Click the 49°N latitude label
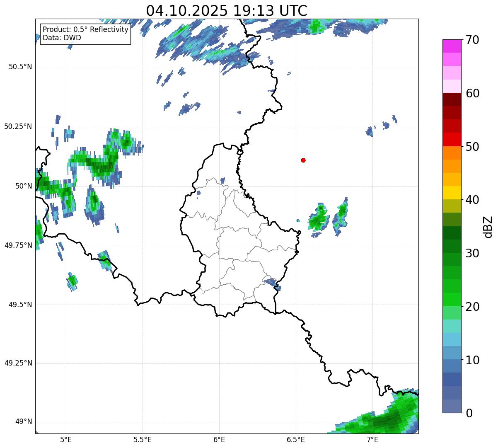498x448 pixels. 24,421
